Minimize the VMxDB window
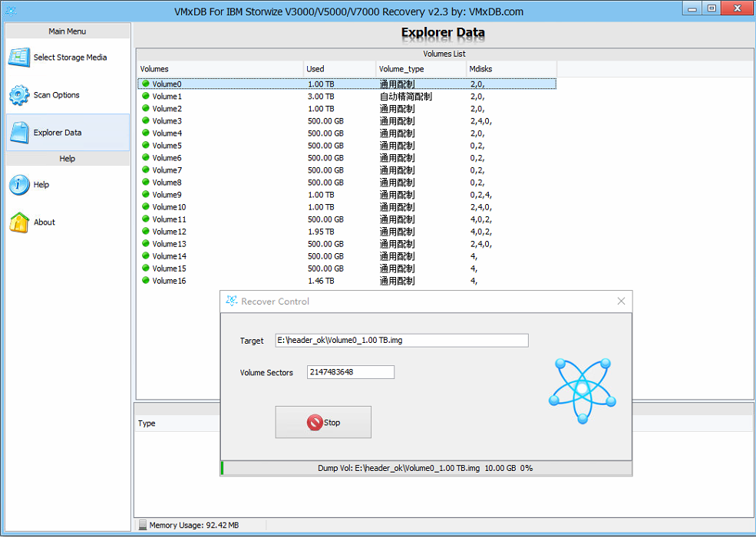The height and width of the screenshot is (537, 756). pos(692,8)
